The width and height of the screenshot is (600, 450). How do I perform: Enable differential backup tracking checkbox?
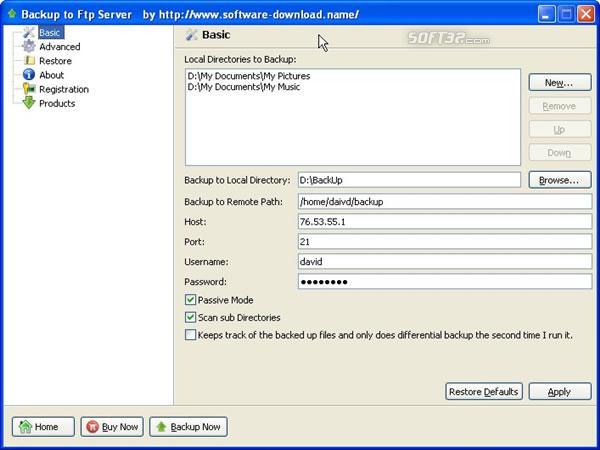[190, 335]
